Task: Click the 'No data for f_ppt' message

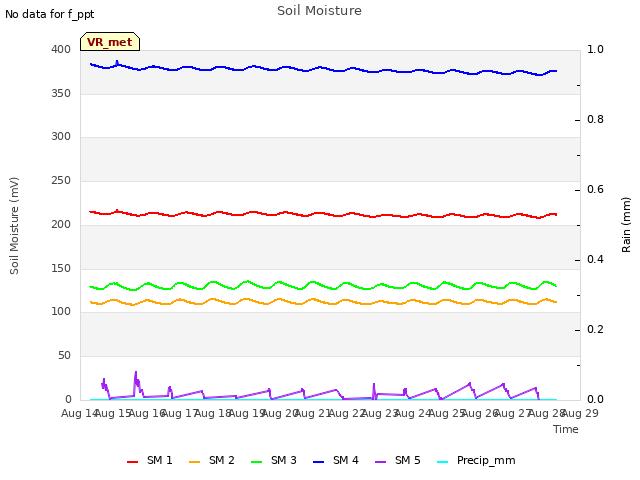Action: pos(49,14)
